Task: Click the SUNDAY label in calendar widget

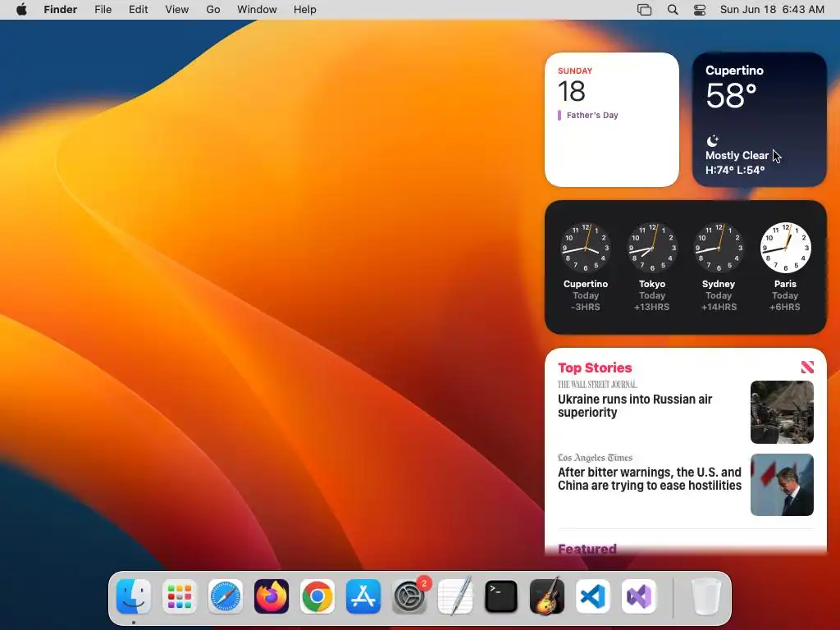Action: (575, 71)
